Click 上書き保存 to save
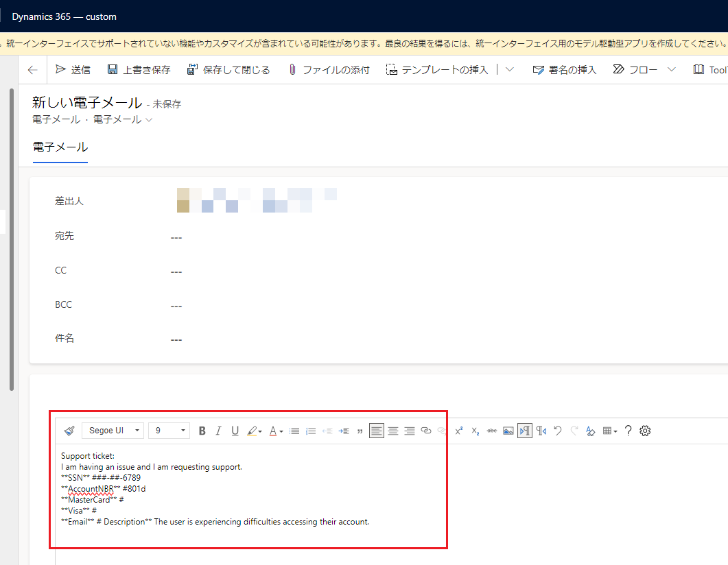The image size is (728, 565). (x=139, y=69)
